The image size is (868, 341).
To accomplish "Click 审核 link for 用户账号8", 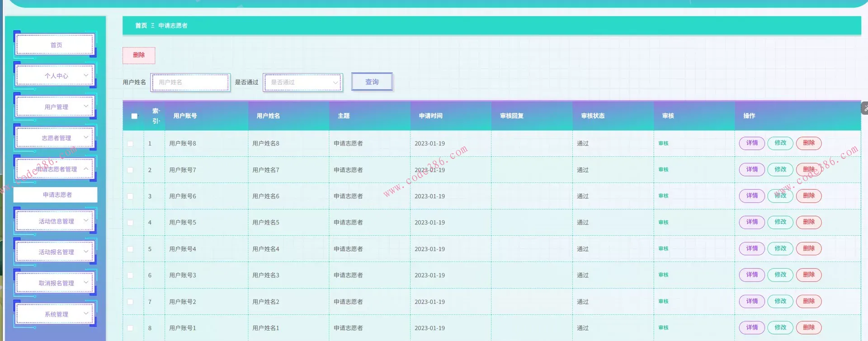I will click(663, 144).
